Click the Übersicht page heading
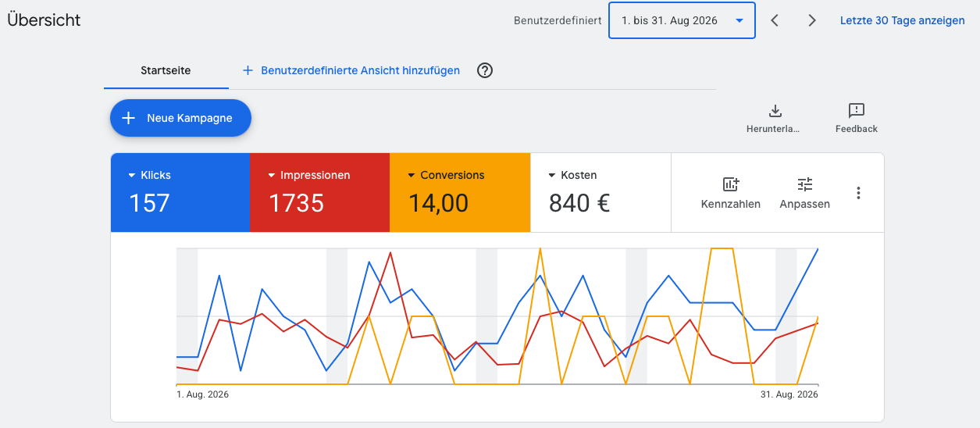The image size is (980, 428). [44, 20]
